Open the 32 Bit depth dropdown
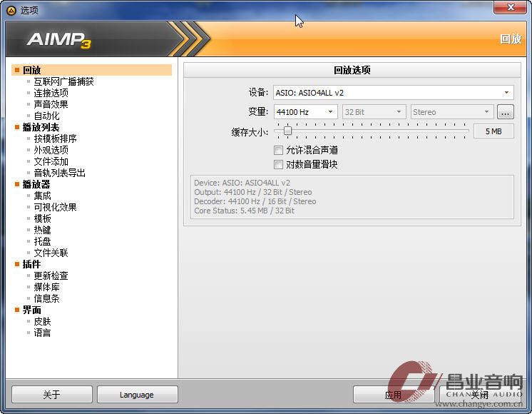 tap(374, 112)
